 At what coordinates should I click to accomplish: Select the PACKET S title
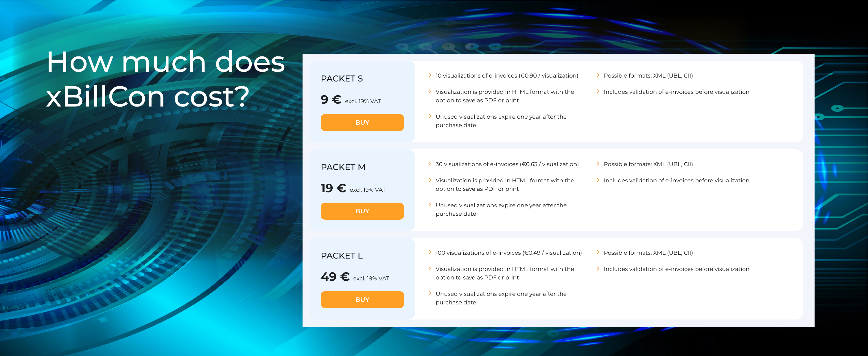pos(342,78)
